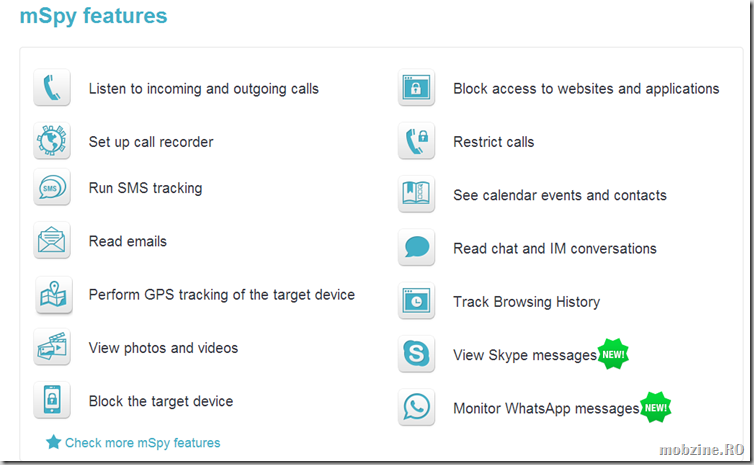Click 'Block the target device' label
The image size is (754, 465).
161,402
